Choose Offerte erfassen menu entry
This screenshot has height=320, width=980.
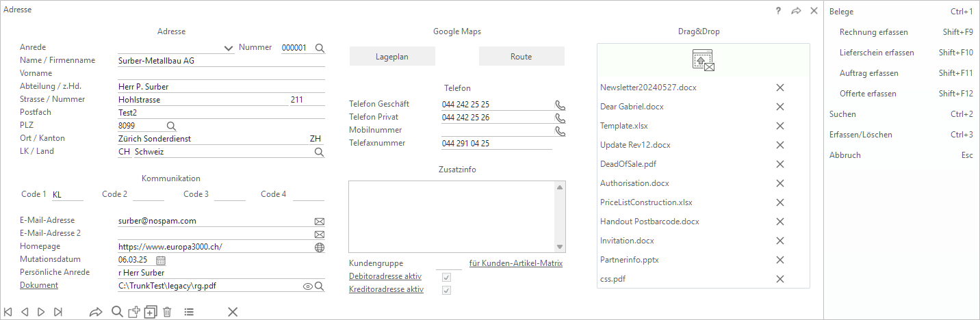(868, 94)
